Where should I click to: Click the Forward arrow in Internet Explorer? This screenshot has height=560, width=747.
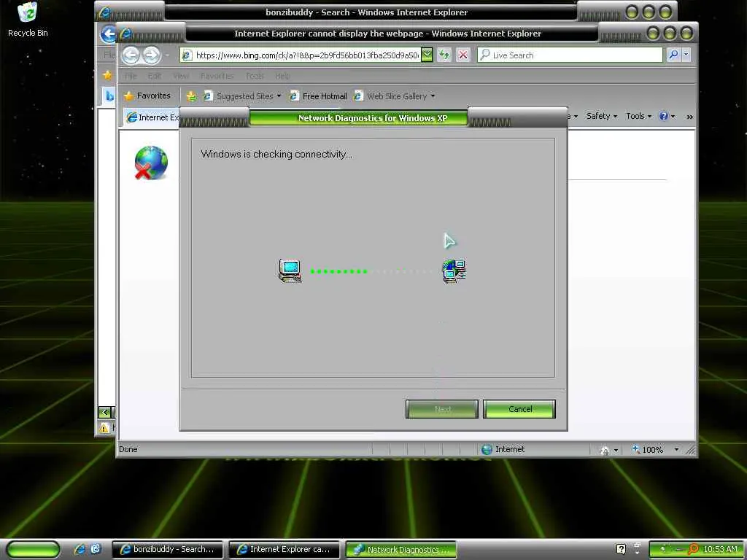click(152, 55)
